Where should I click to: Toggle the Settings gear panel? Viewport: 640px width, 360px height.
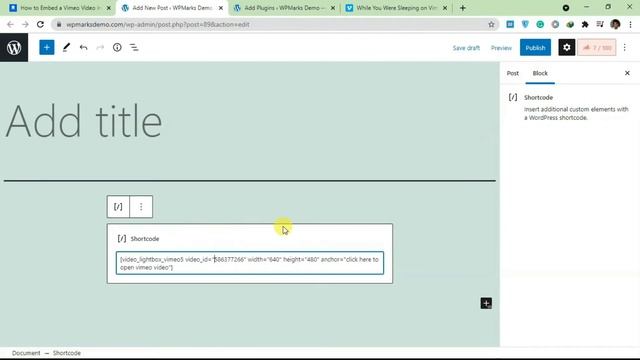point(567,48)
